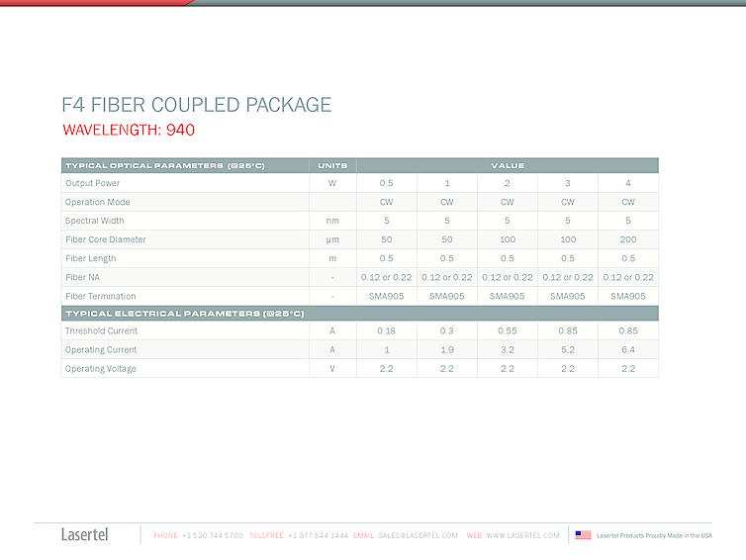The height and width of the screenshot is (560, 746).
Task: Click the Units column header
Action: [332, 165]
